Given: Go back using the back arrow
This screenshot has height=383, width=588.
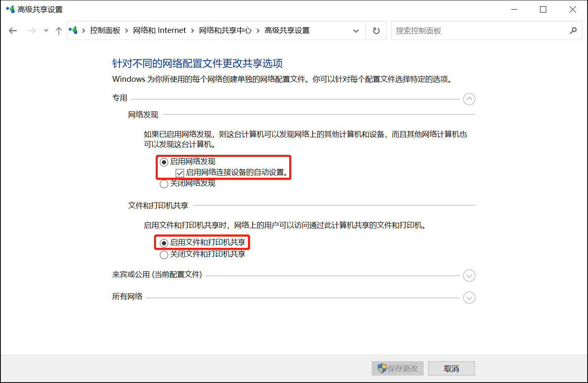Looking at the screenshot, I should click(13, 30).
